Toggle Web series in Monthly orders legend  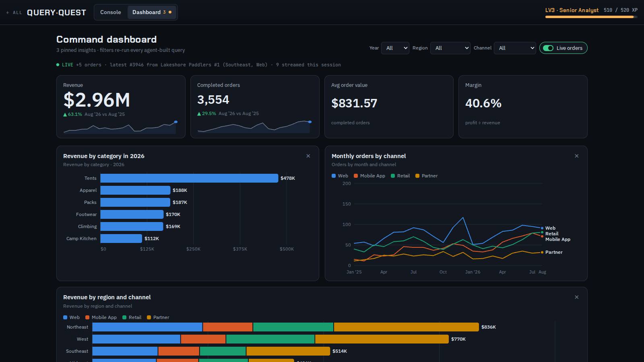[x=340, y=176]
